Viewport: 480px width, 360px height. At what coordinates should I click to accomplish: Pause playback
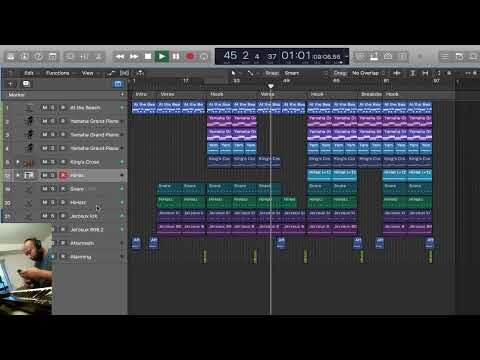coord(176,57)
